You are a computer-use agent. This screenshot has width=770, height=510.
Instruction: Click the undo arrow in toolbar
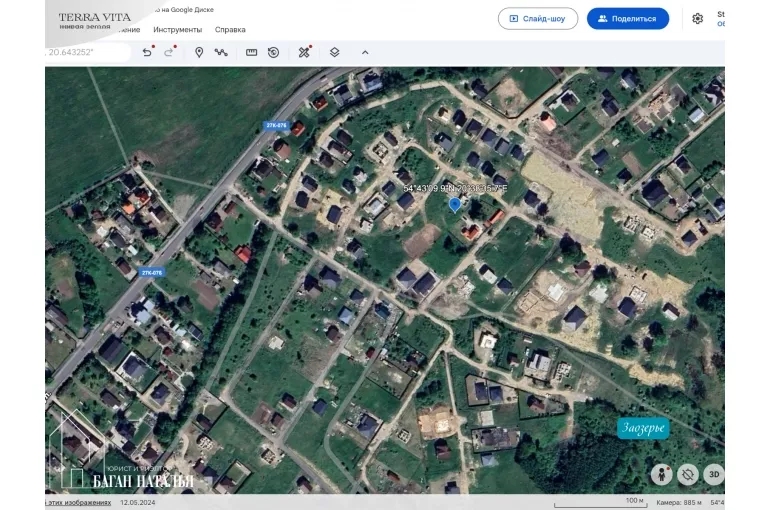(x=147, y=52)
